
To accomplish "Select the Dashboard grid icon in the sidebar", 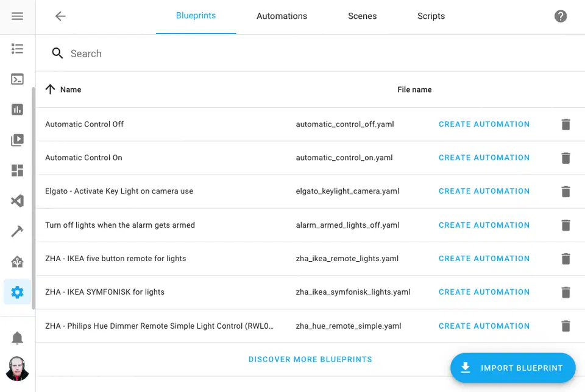I will (18, 170).
